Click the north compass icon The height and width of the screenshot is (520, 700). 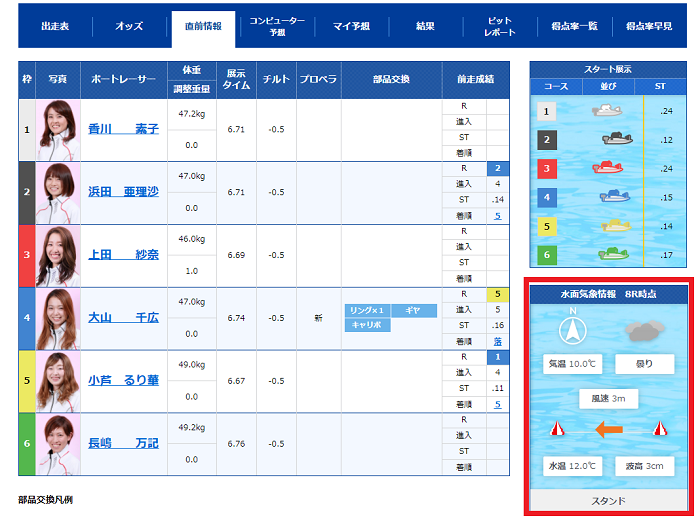click(x=573, y=327)
